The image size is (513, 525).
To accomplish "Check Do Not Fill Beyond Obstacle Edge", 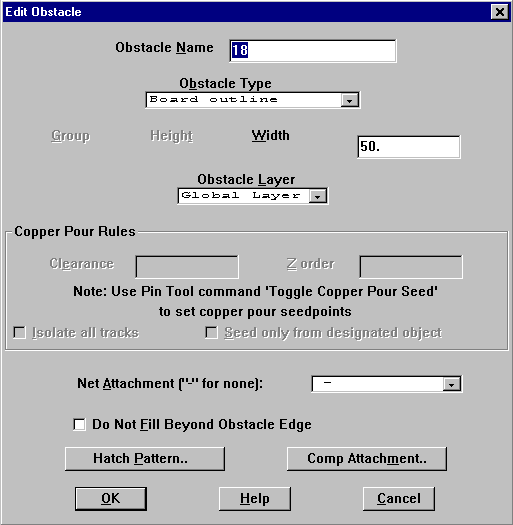I will (79, 425).
